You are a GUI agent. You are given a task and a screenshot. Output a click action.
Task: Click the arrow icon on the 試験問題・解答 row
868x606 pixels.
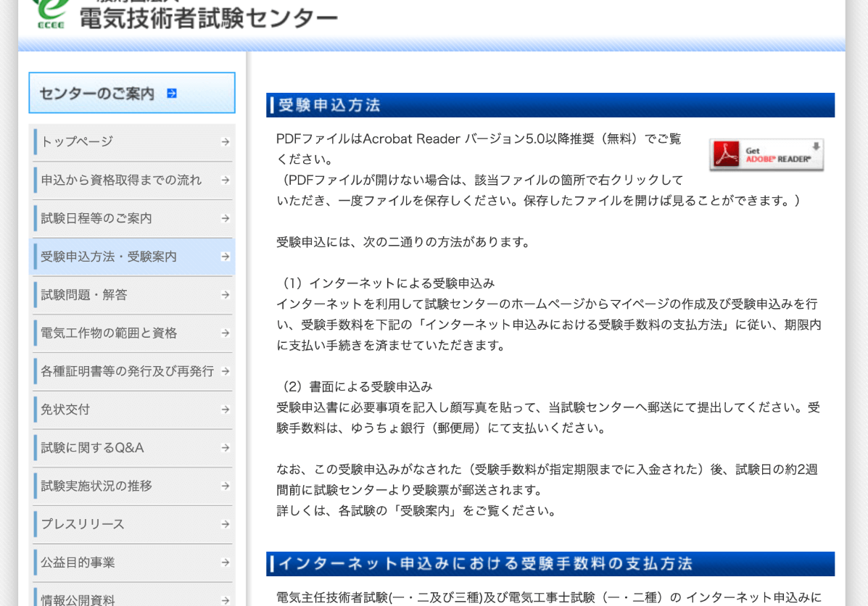[x=226, y=294]
